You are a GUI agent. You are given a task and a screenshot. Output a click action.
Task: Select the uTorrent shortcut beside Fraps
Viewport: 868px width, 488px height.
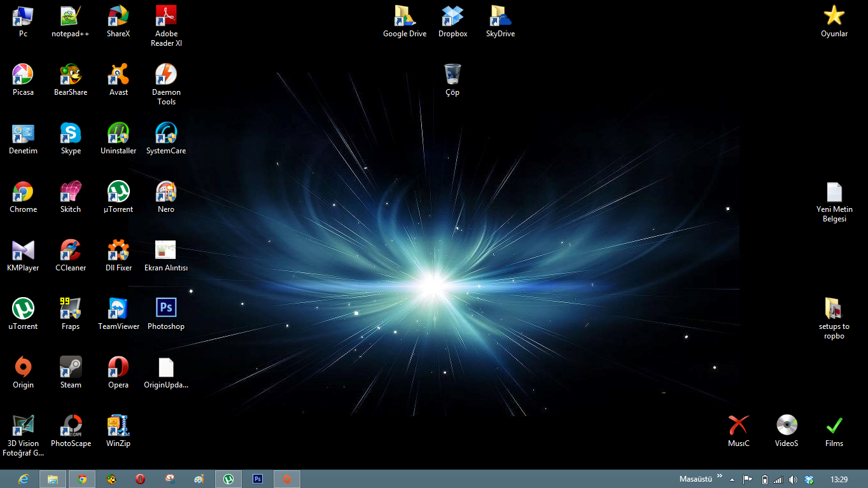pos(23,314)
